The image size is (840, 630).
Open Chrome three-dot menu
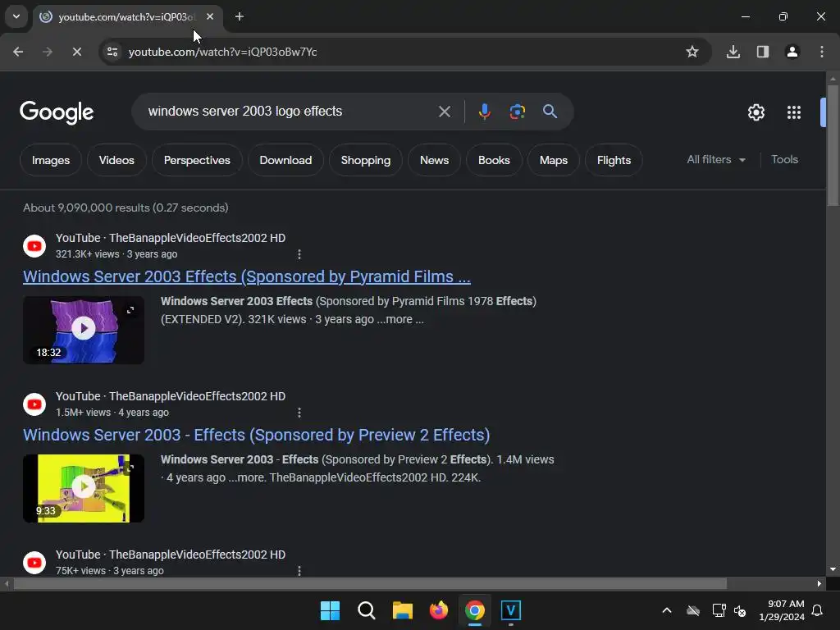(822, 52)
